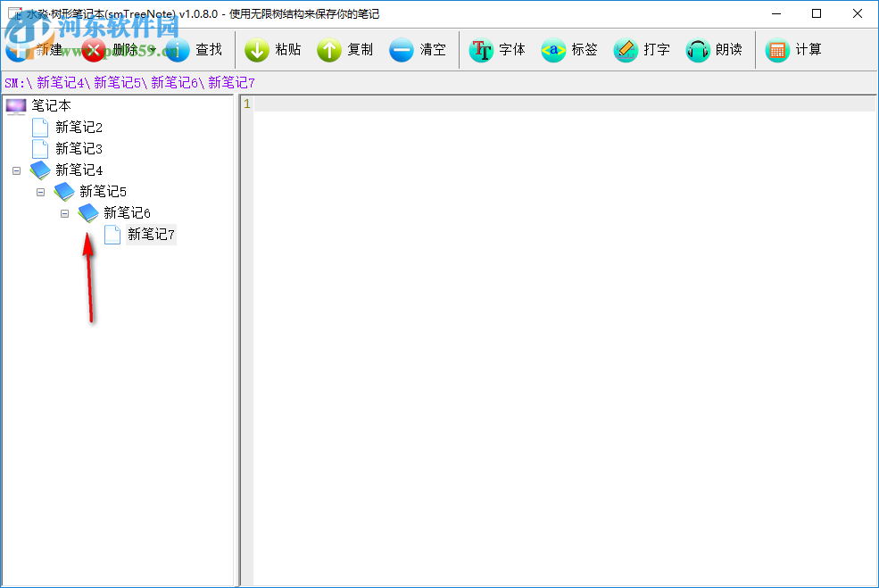879x588 pixels.
Task: Click line number 1 in editor gutter
Action: pyautogui.click(x=246, y=104)
